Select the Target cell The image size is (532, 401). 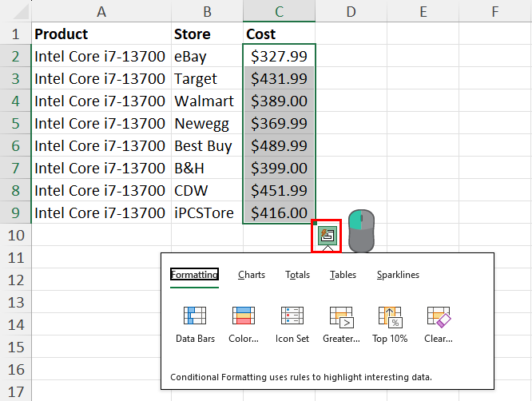[x=208, y=79]
